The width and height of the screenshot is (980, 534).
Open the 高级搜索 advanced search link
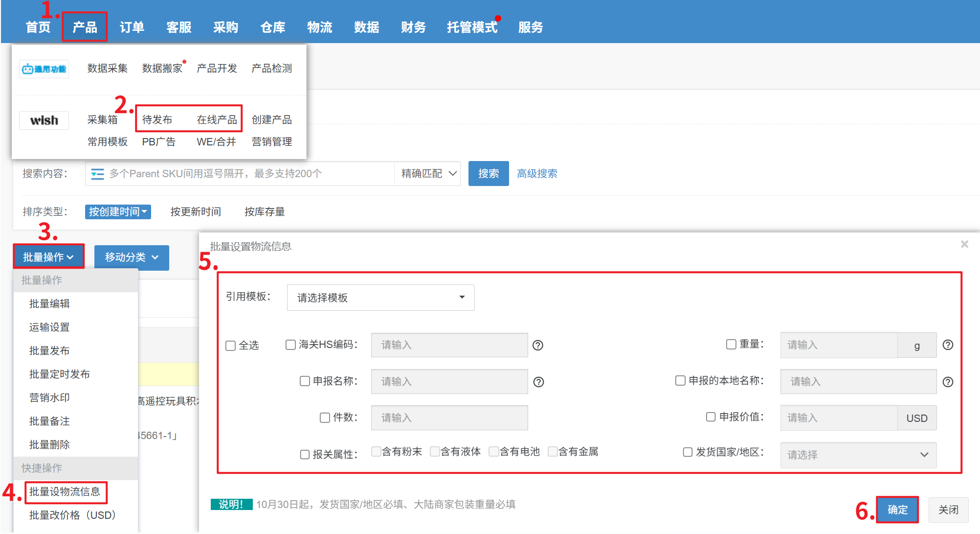pos(536,174)
